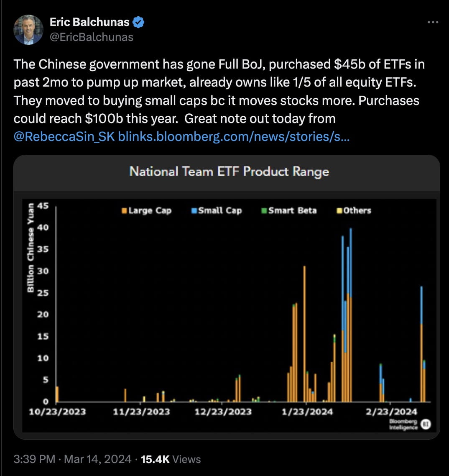The width and height of the screenshot is (449, 476).
Task: Select the yellow Others legend marker
Action: click(339, 210)
